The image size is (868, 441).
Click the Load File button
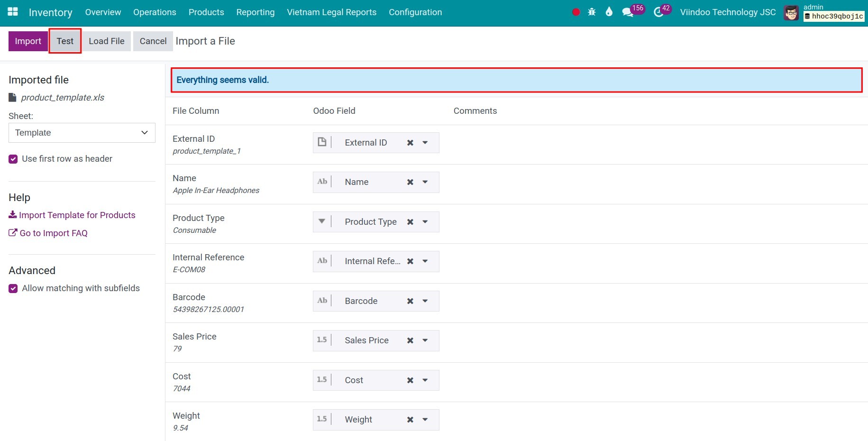tap(107, 41)
